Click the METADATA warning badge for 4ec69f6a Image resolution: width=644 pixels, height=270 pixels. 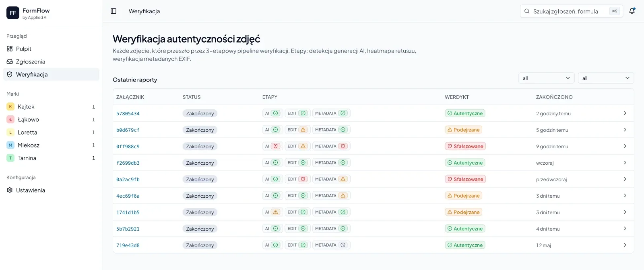[x=331, y=196]
